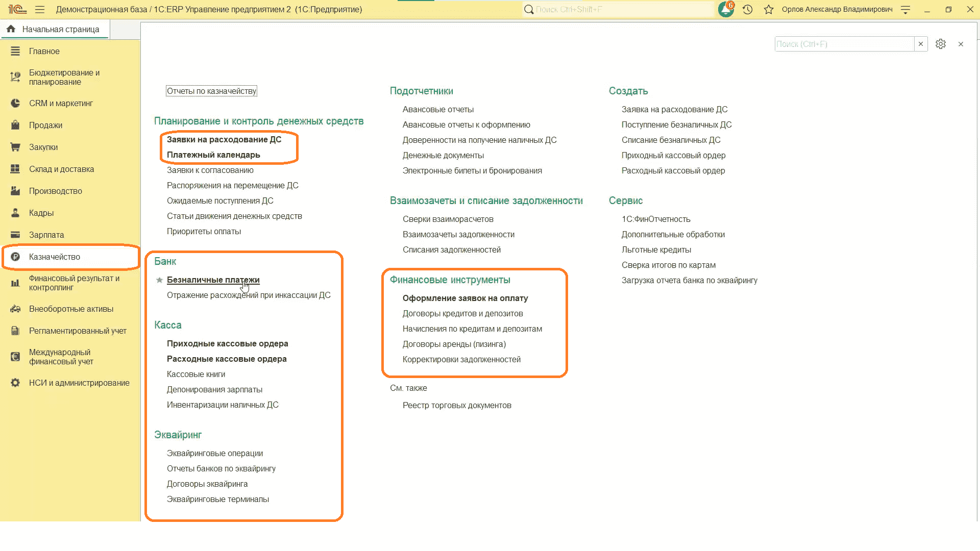Close the section menu panel
This screenshot has height=551, width=980.
tap(961, 44)
